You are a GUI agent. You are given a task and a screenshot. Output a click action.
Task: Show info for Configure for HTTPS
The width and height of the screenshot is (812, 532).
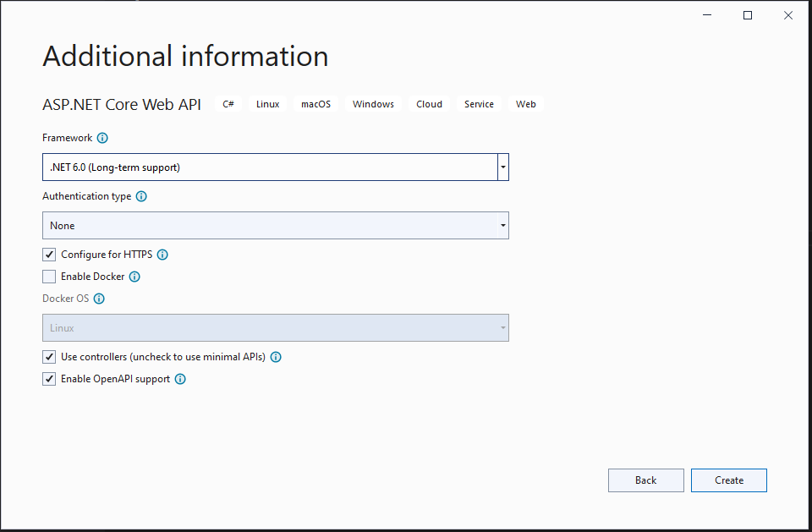[162, 255]
